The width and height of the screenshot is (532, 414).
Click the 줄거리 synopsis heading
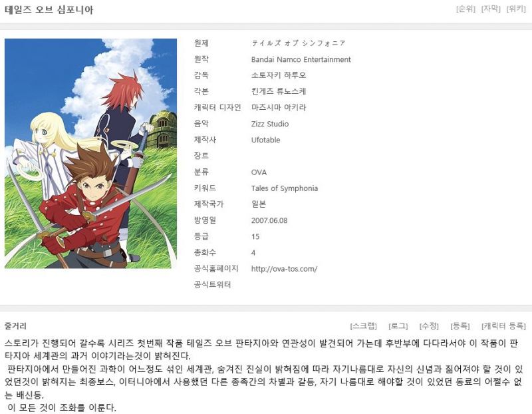pos(15,326)
